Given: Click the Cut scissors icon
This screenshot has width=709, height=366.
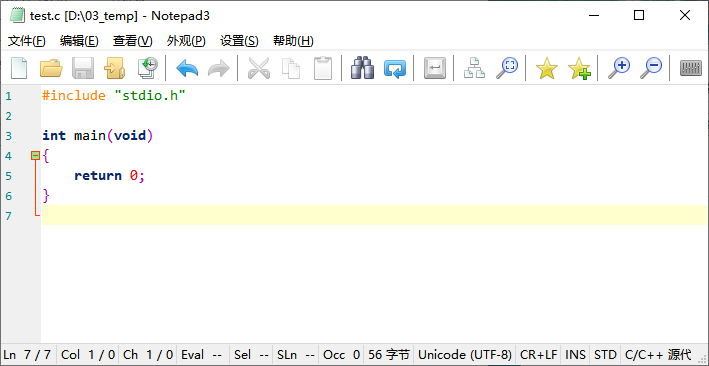Looking at the screenshot, I should [x=259, y=68].
